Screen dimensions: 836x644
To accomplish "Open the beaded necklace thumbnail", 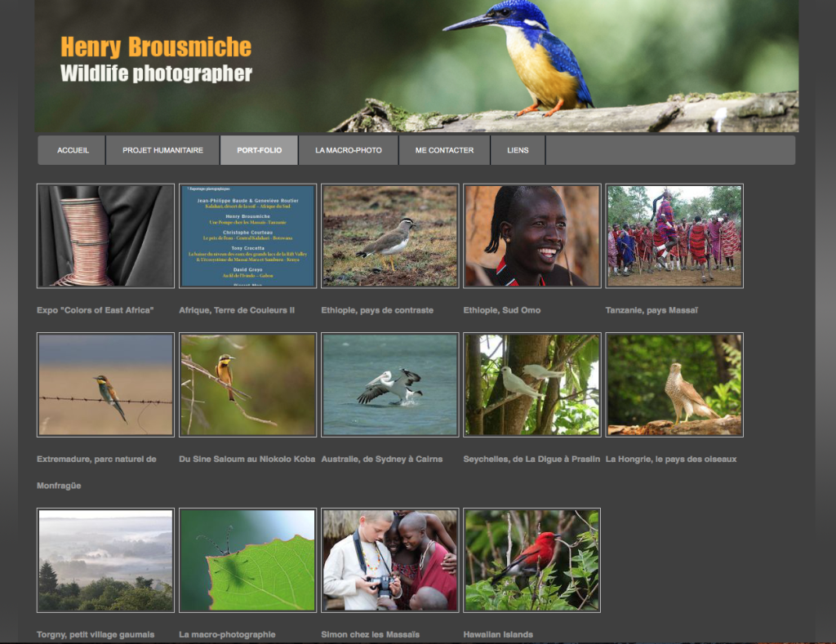I will pos(105,236).
